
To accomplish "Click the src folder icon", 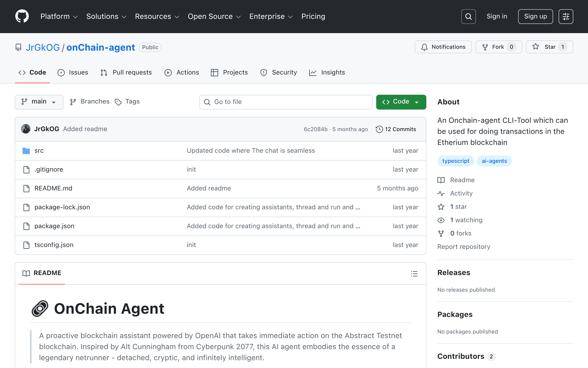I will tap(26, 151).
